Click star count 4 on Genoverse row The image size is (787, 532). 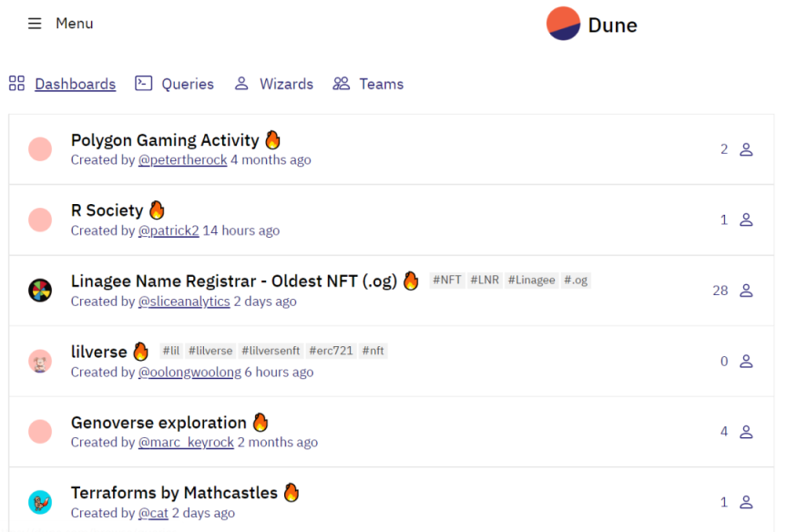pos(724,432)
